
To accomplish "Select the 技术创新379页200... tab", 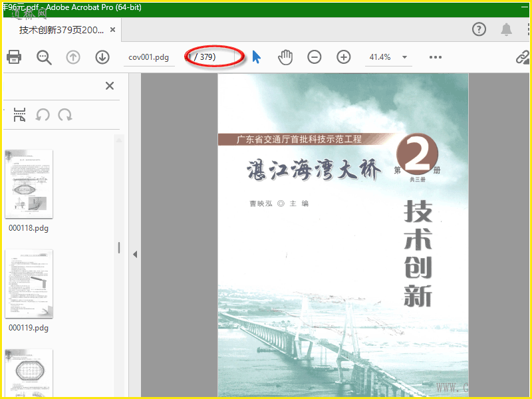I will [x=61, y=30].
